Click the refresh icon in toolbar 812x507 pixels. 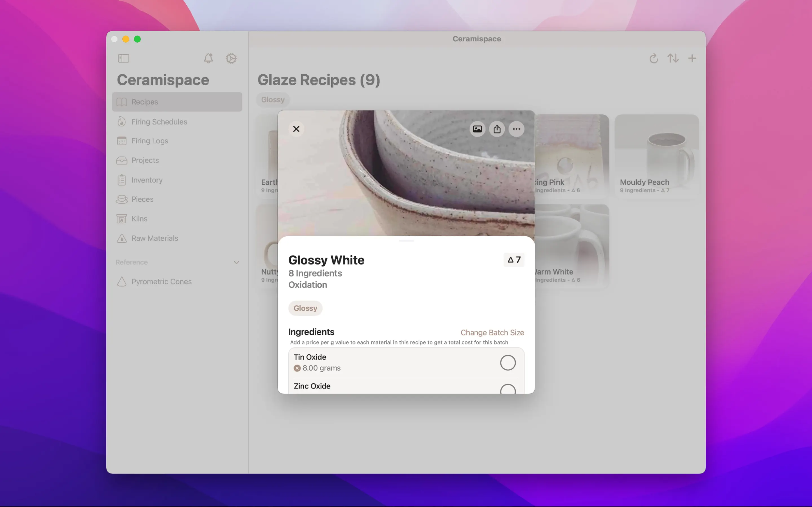click(653, 58)
